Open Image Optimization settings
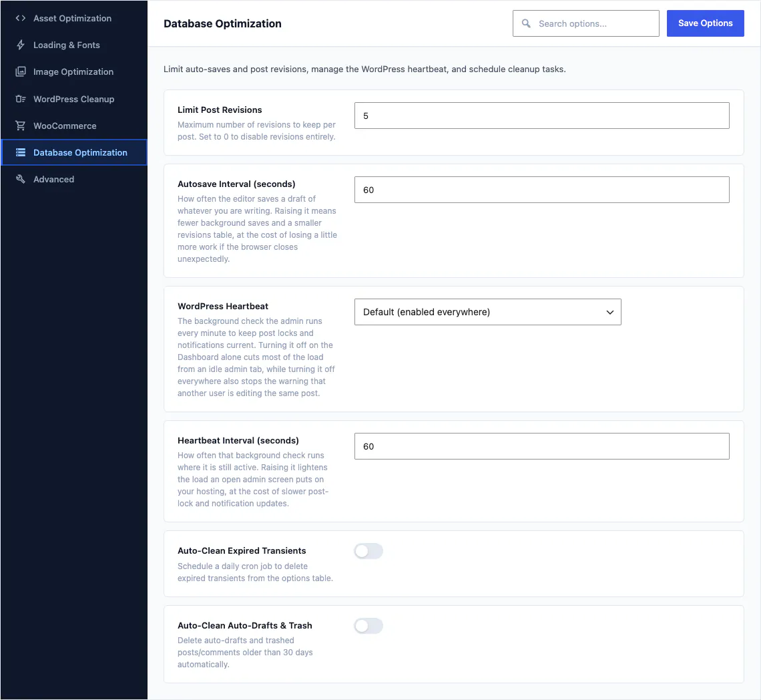 pos(74,71)
